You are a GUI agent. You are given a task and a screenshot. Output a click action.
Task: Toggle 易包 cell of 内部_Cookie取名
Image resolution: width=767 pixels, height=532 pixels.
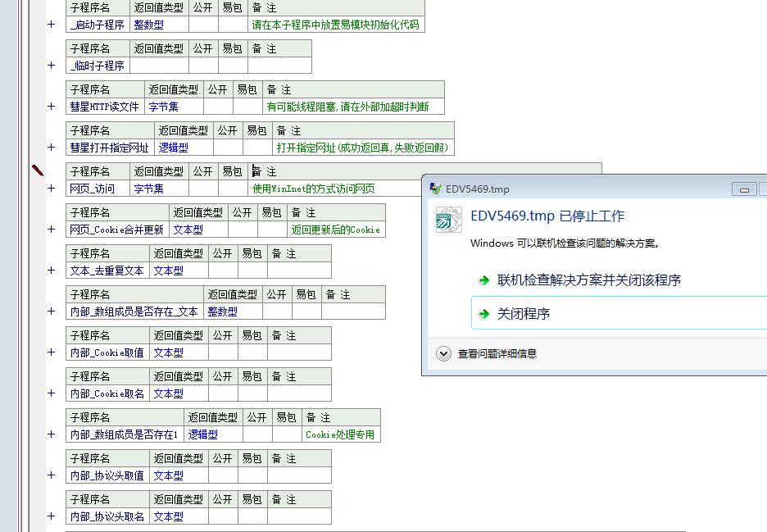[252, 393]
